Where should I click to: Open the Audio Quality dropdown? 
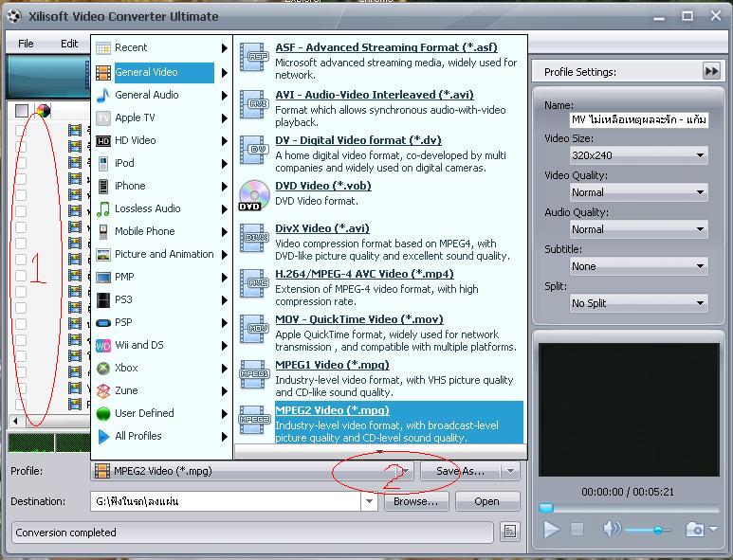tap(638, 229)
